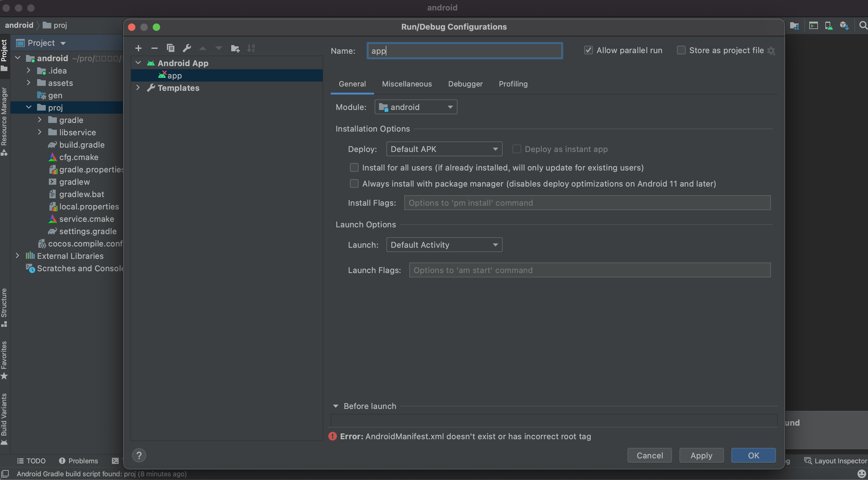Open the Profiling tab
Image resolution: width=868 pixels, height=480 pixels.
(513, 84)
